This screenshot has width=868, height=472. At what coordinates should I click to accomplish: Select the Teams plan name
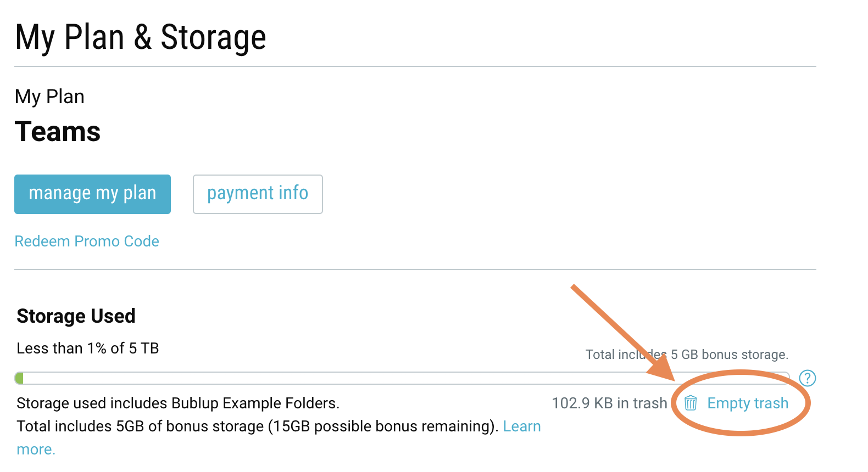pyautogui.click(x=58, y=132)
